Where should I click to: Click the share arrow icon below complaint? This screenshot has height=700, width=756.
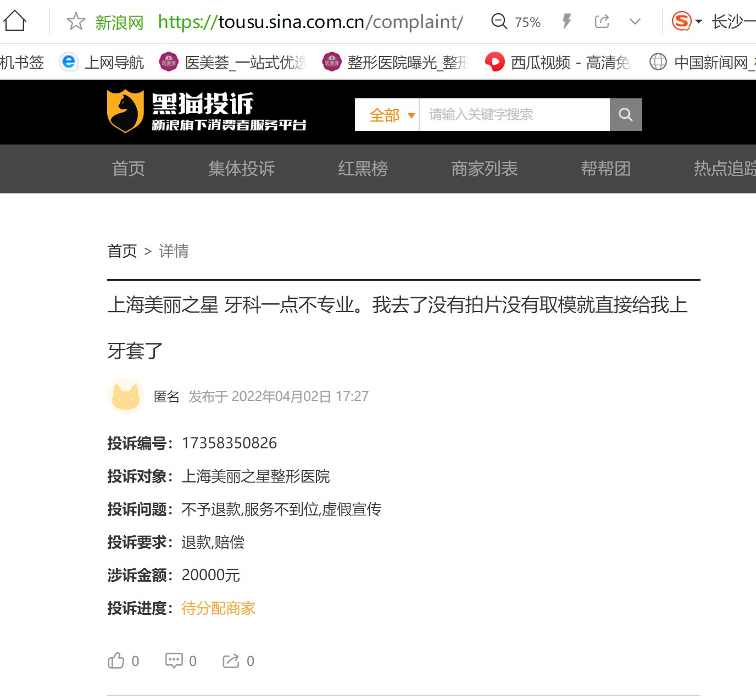[x=231, y=660]
